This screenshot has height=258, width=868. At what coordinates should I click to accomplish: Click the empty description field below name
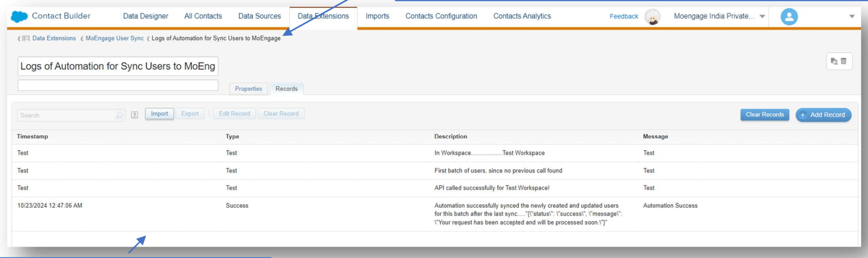coord(118,85)
